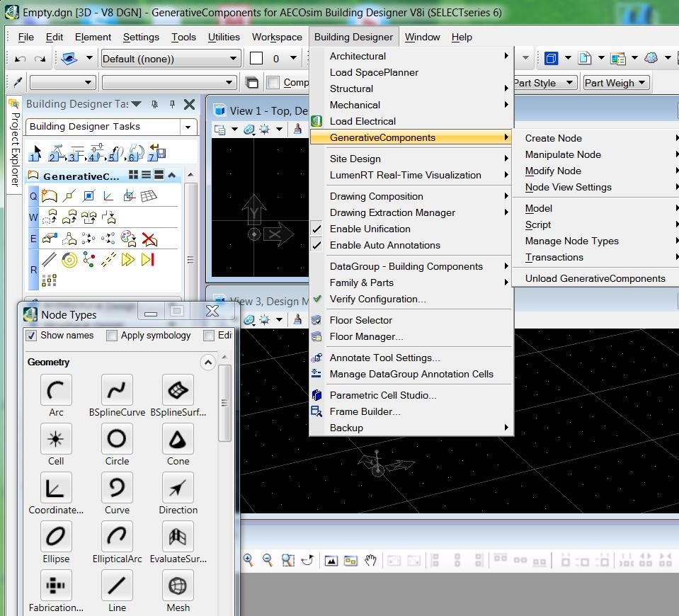Tick the checkbox left of Edi
This screenshot has width=679, height=616.
click(x=209, y=336)
